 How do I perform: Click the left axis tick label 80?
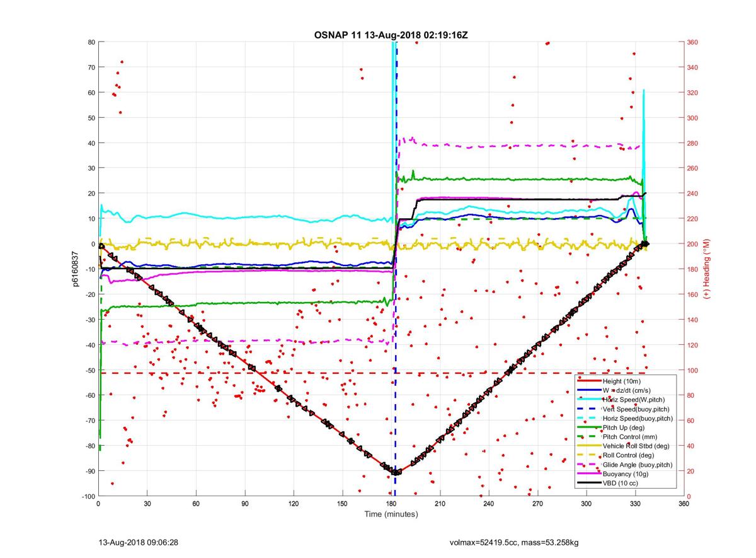click(x=91, y=42)
